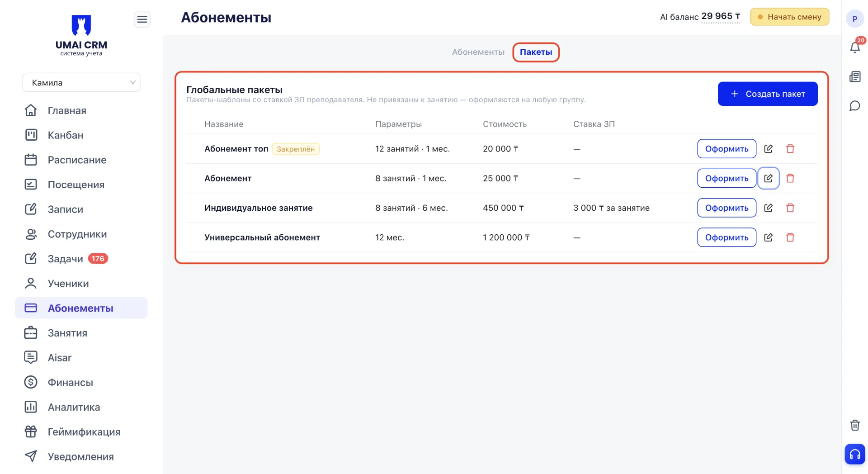
Task: Click the Аналитика bar chart icon
Action: pos(31,407)
